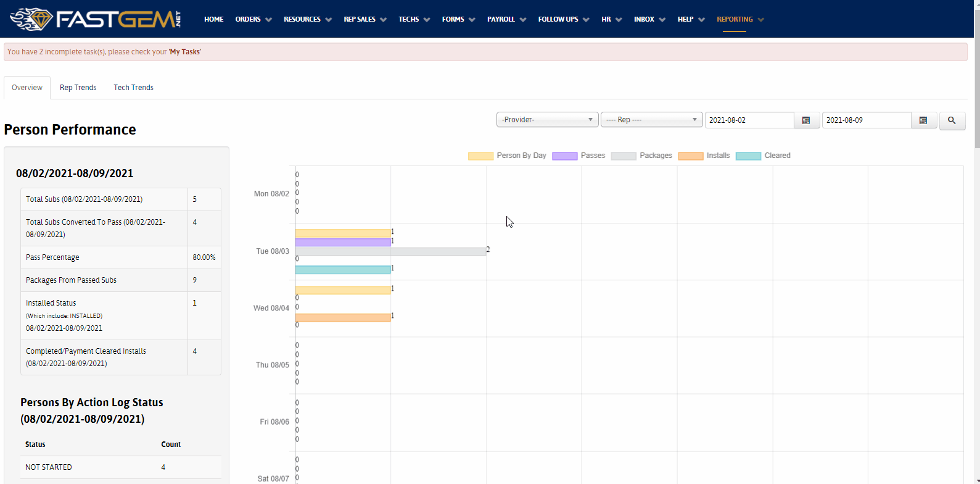Toggle the Person By Day legend swatch

pos(480,156)
